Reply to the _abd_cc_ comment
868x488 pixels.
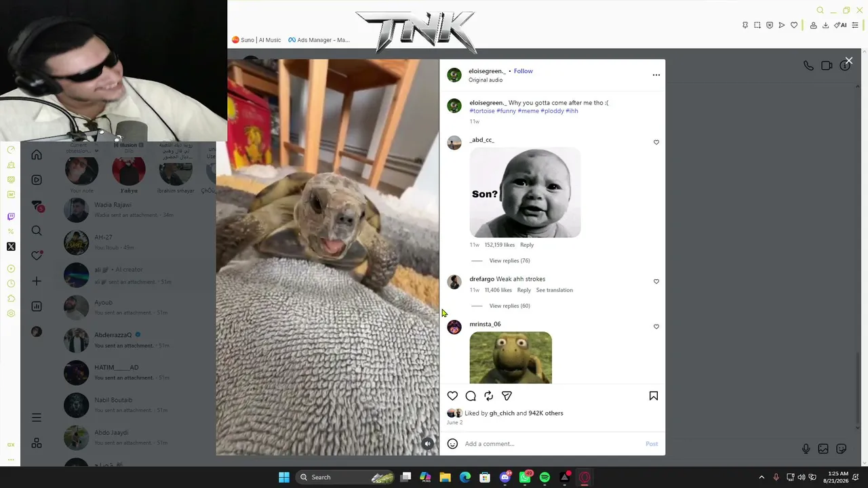(527, 245)
